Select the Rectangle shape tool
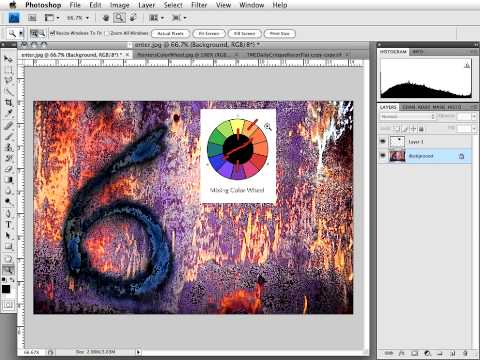 (x=8, y=247)
